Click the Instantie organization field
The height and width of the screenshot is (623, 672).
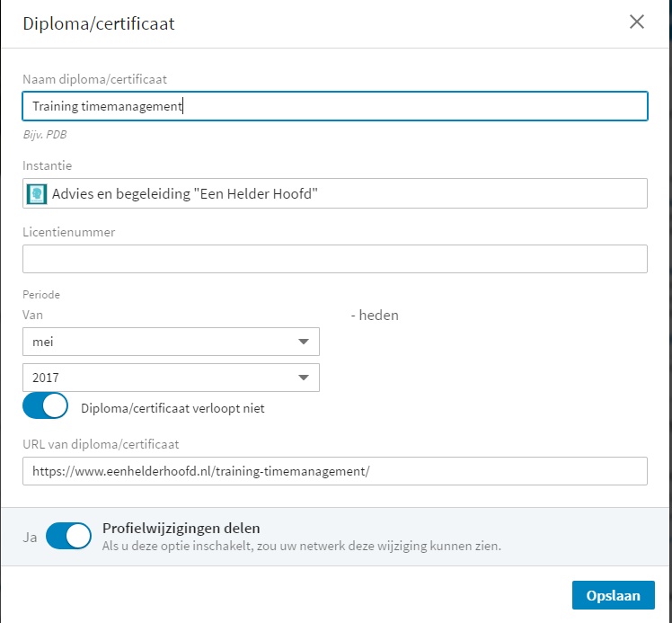tap(335, 193)
